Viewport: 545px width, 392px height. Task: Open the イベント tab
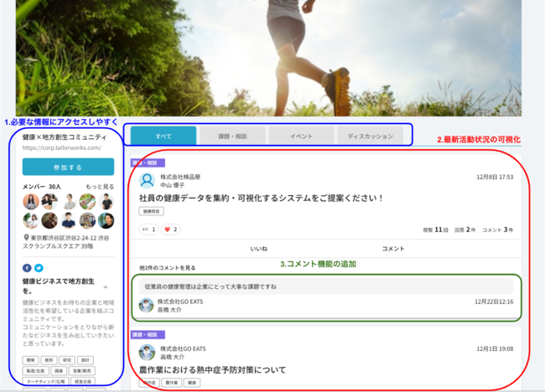[301, 135]
